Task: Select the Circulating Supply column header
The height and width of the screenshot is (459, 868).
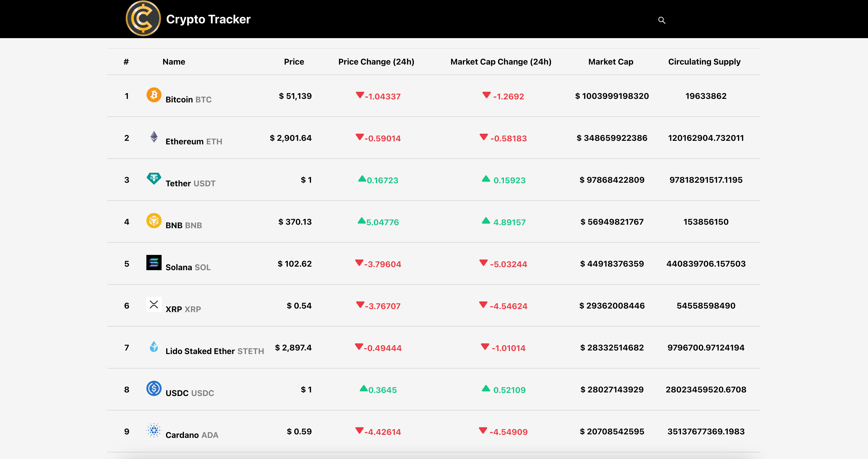Action: [x=704, y=62]
